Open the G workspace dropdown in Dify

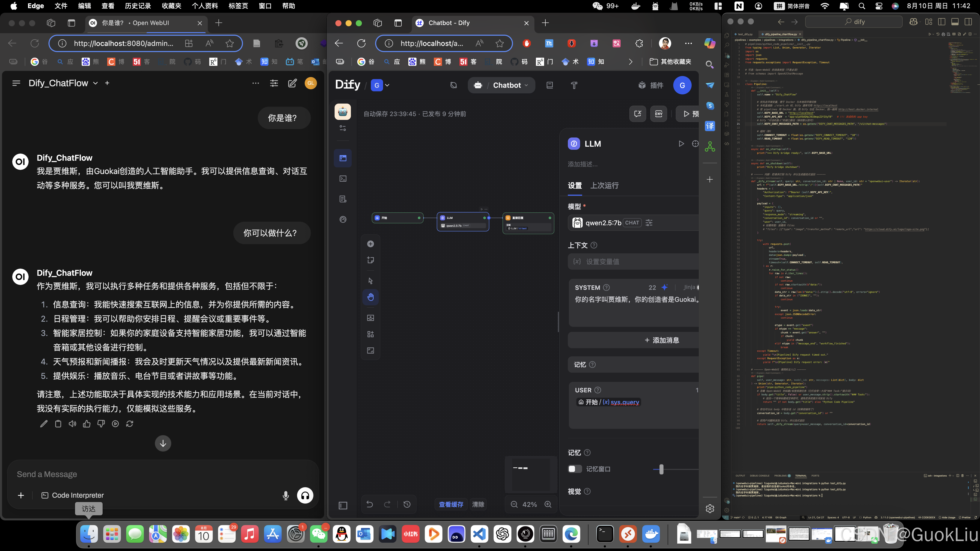coord(380,85)
